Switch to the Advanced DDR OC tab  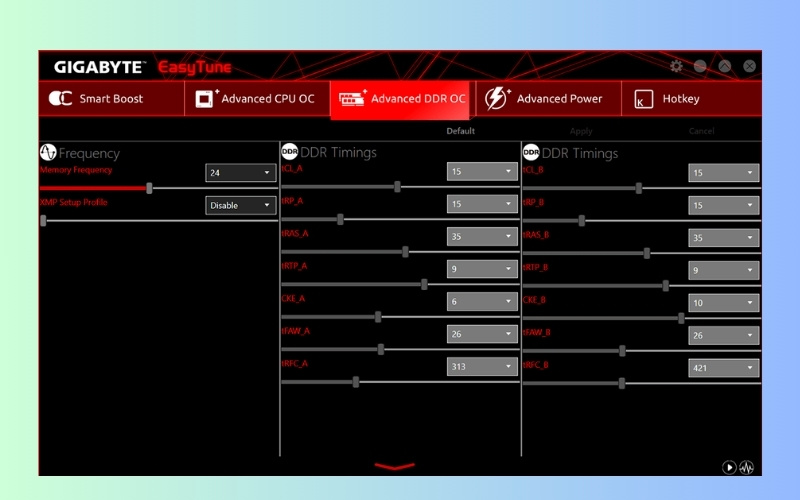tap(403, 99)
